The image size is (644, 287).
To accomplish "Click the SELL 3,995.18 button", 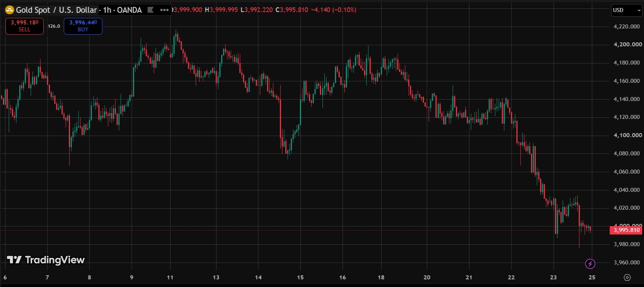I will point(24,26).
